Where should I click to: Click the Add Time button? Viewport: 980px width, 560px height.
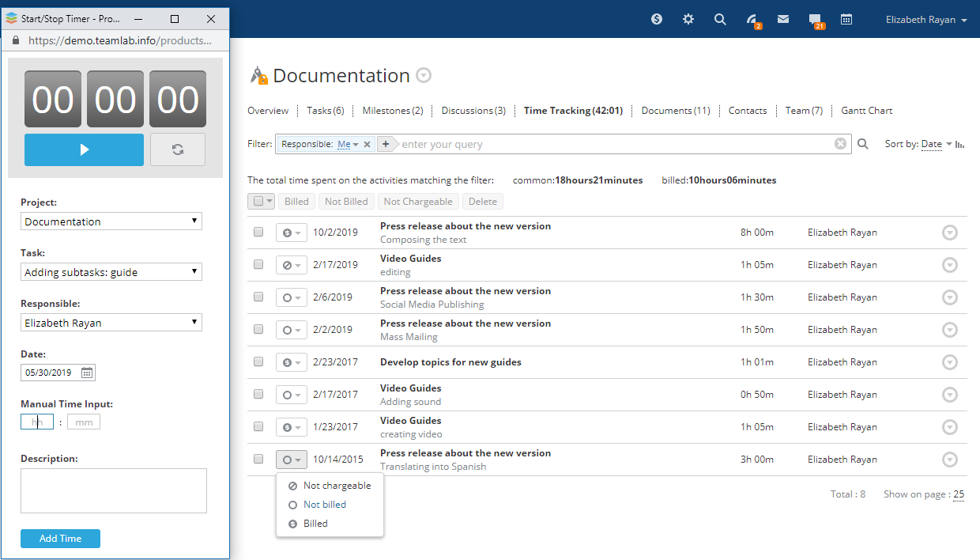(60, 539)
